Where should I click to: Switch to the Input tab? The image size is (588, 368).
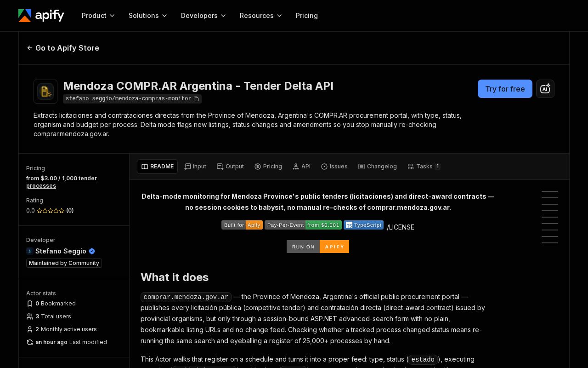pos(195,167)
